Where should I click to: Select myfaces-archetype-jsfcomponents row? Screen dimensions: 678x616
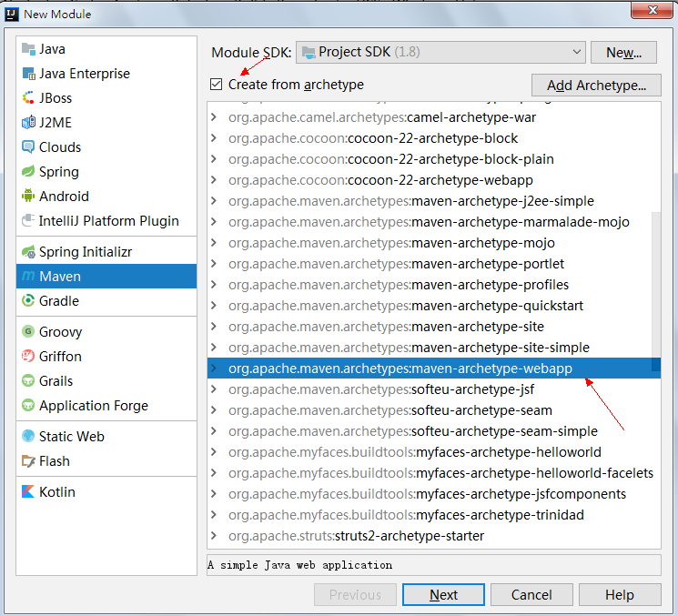(434, 494)
